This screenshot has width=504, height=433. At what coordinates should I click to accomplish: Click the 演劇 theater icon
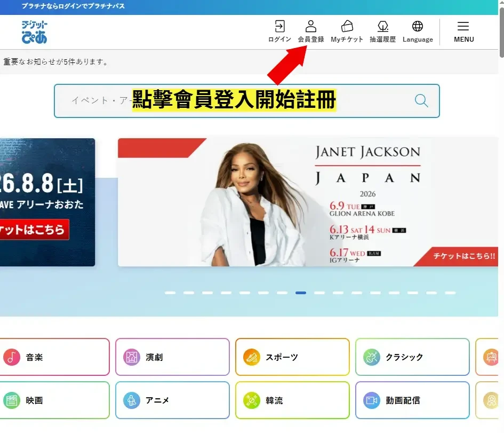131,357
